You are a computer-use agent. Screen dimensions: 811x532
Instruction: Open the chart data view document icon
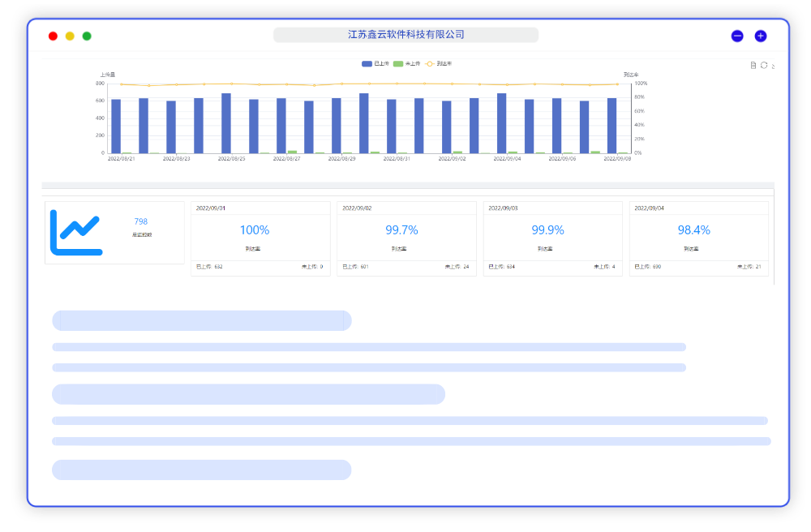click(x=753, y=65)
